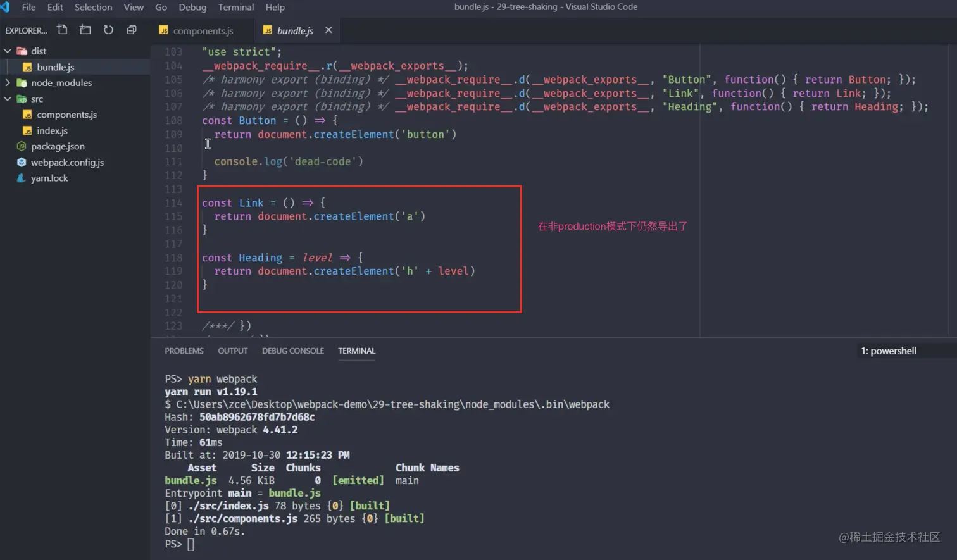957x560 pixels.
Task: Click the webpack.config.js file icon
Action: (x=22, y=162)
